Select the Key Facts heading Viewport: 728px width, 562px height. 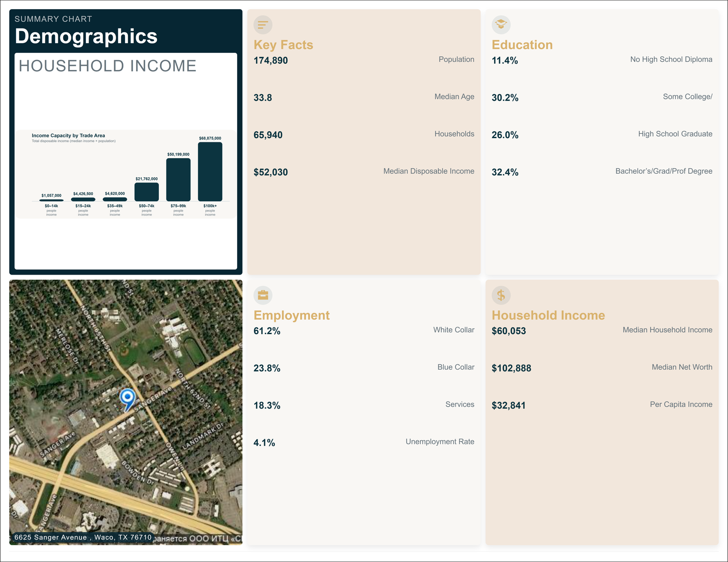283,45
